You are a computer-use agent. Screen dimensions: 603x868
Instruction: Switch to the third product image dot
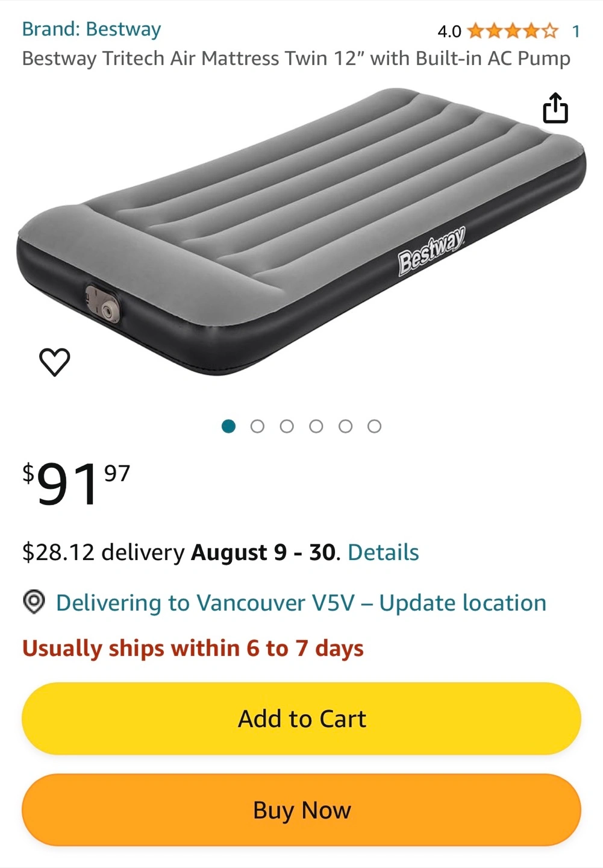tap(287, 426)
